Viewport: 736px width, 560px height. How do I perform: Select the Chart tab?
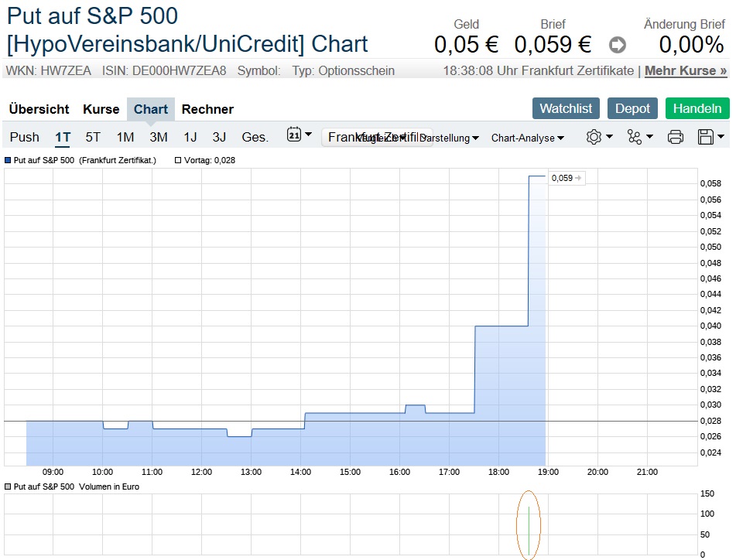coord(151,109)
